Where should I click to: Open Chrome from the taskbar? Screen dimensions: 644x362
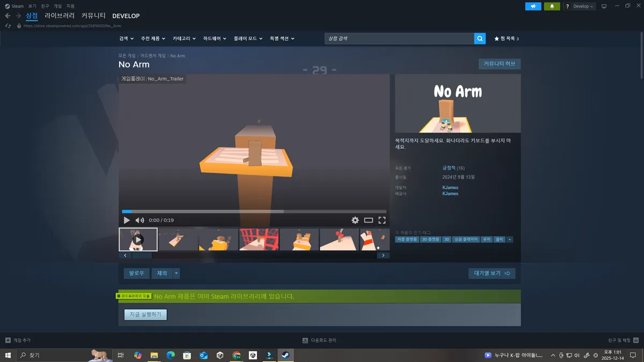coord(236,355)
